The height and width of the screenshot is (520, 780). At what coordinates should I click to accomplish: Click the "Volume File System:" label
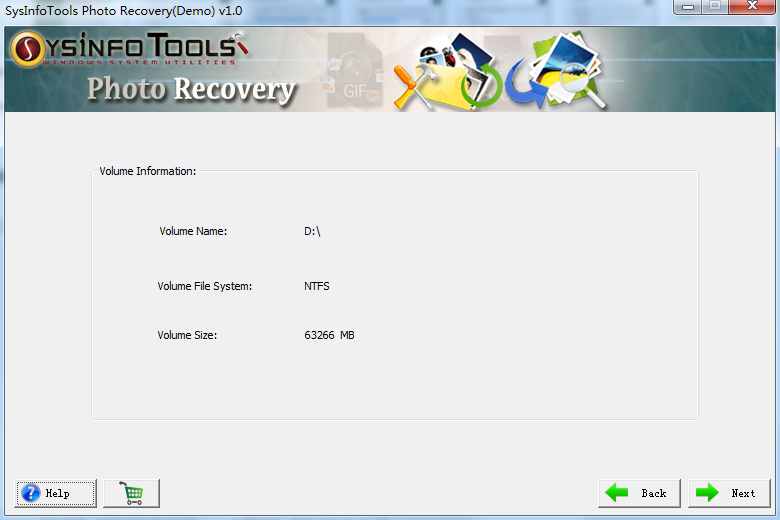(x=205, y=286)
